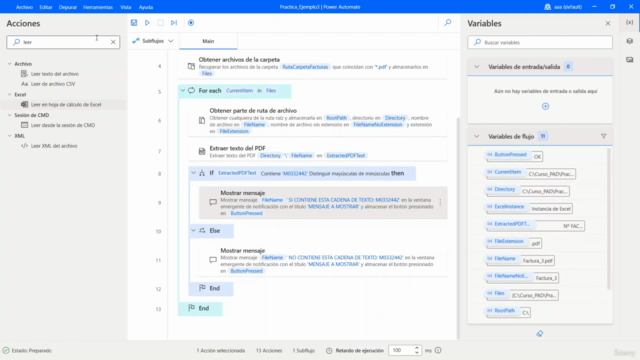
Task: Open the delay info icon
Action: tap(438, 350)
